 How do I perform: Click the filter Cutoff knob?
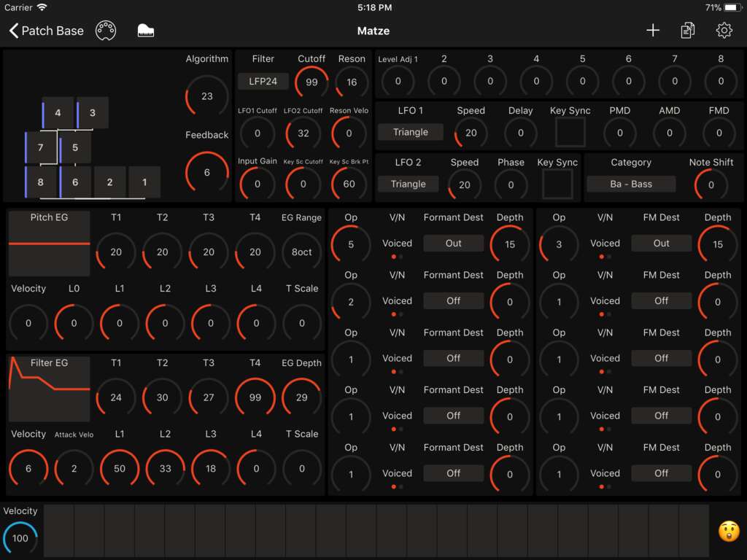(311, 82)
